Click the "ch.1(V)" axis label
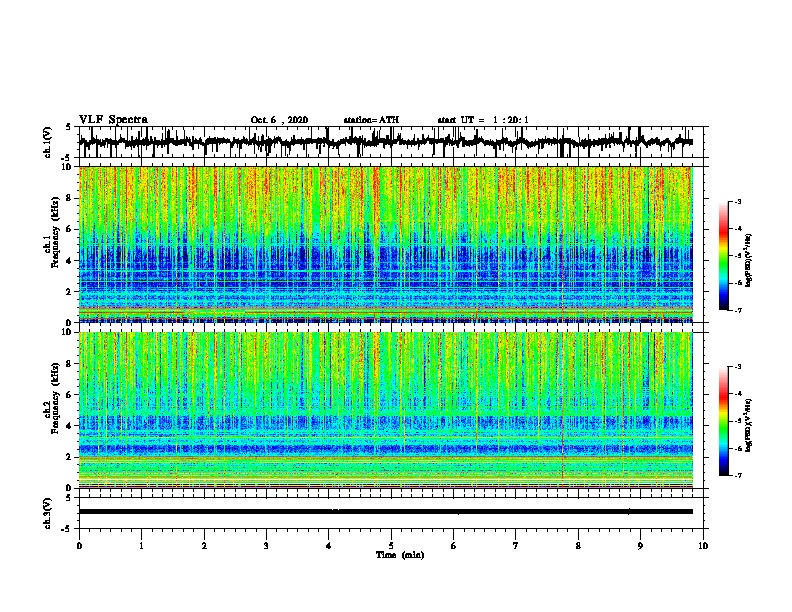 pos(48,142)
